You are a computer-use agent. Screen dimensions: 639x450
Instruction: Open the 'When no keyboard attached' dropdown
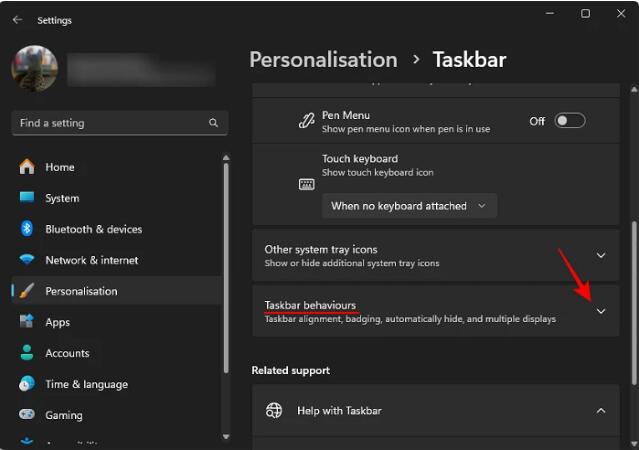click(409, 206)
